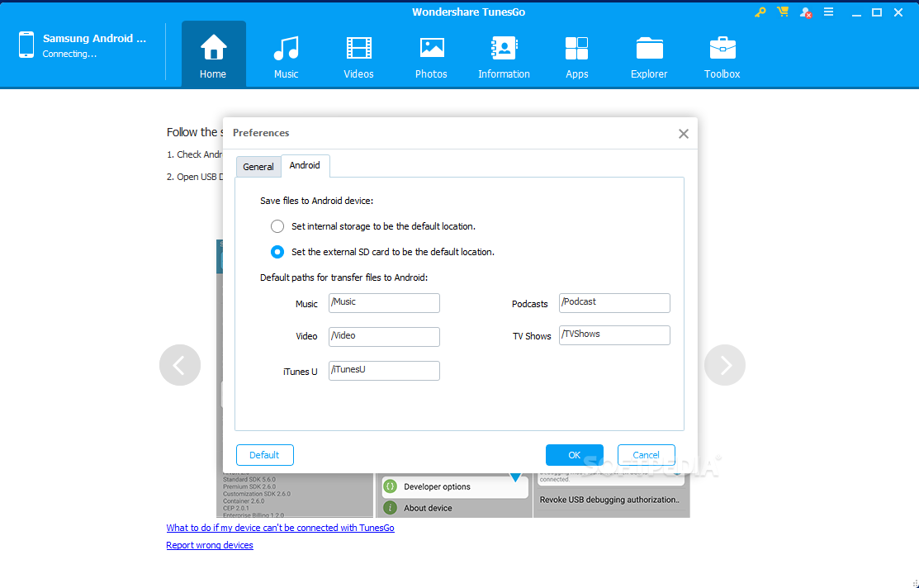
Task: Open the Toolbox section
Action: pyautogui.click(x=722, y=57)
